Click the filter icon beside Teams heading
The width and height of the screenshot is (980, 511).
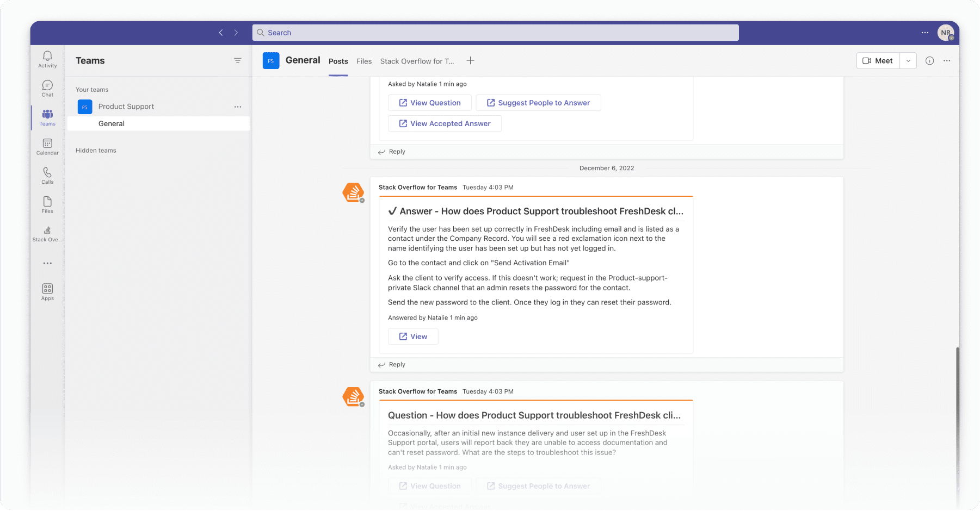tap(238, 60)
